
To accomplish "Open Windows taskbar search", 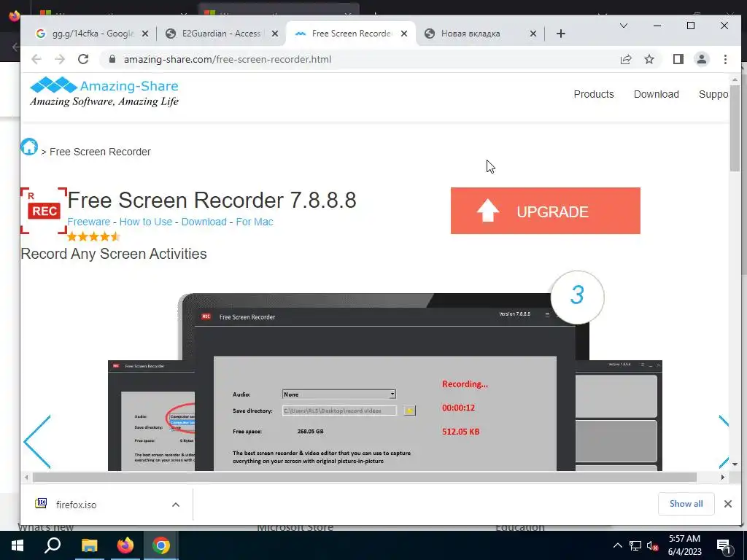I will 53,545.
